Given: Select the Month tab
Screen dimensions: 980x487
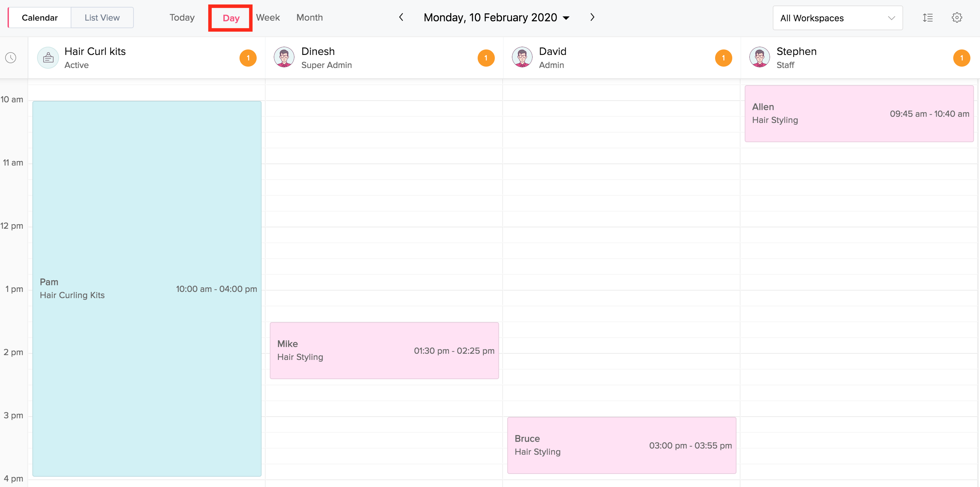Looking at the screenshot, I should coord(309,18).
